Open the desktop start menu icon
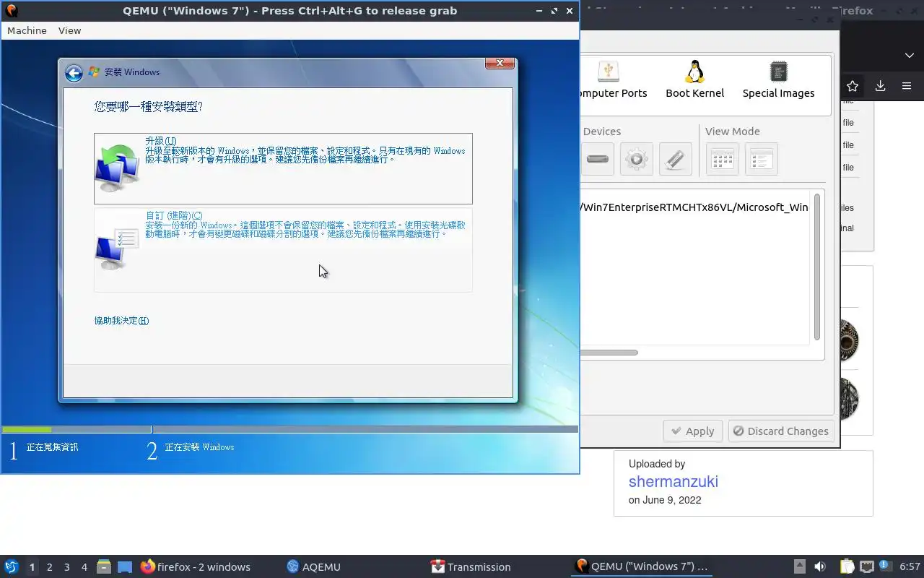Image resolution: width=924 pixels, height=578 pixels. 12,566
